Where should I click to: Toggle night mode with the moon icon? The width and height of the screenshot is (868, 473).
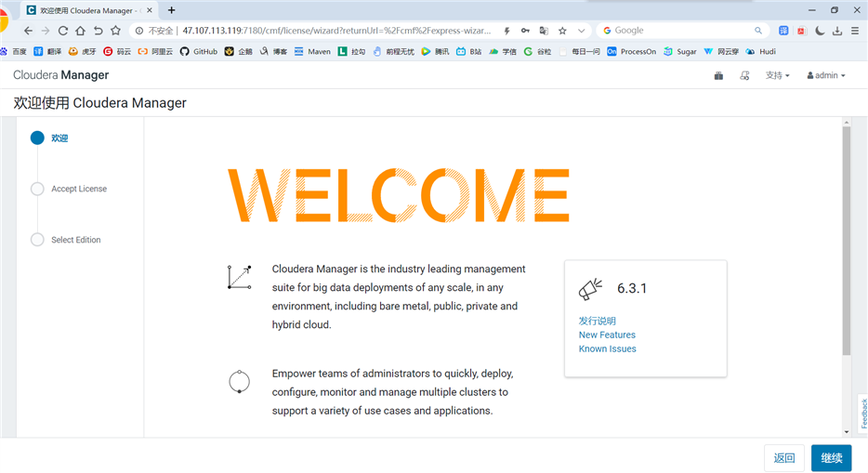820,31
